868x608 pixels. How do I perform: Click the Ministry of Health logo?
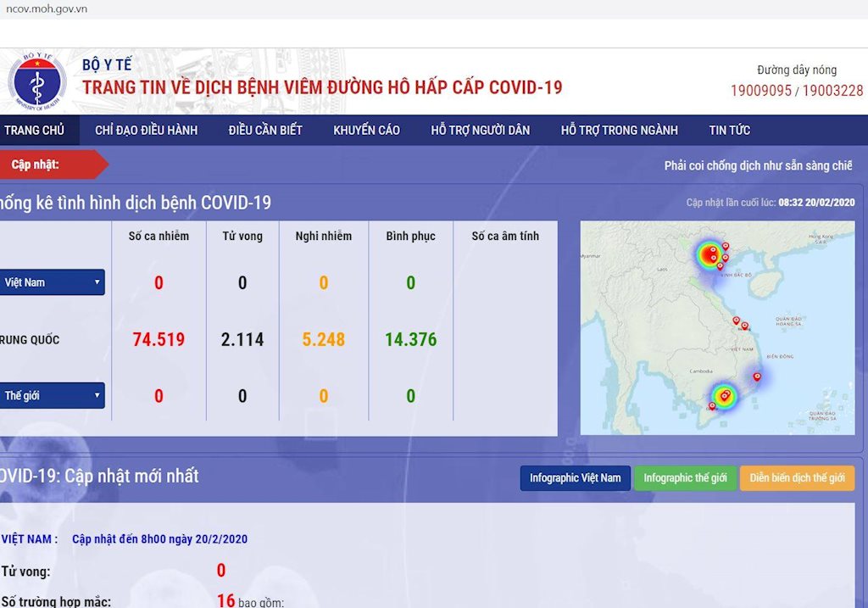36,81
